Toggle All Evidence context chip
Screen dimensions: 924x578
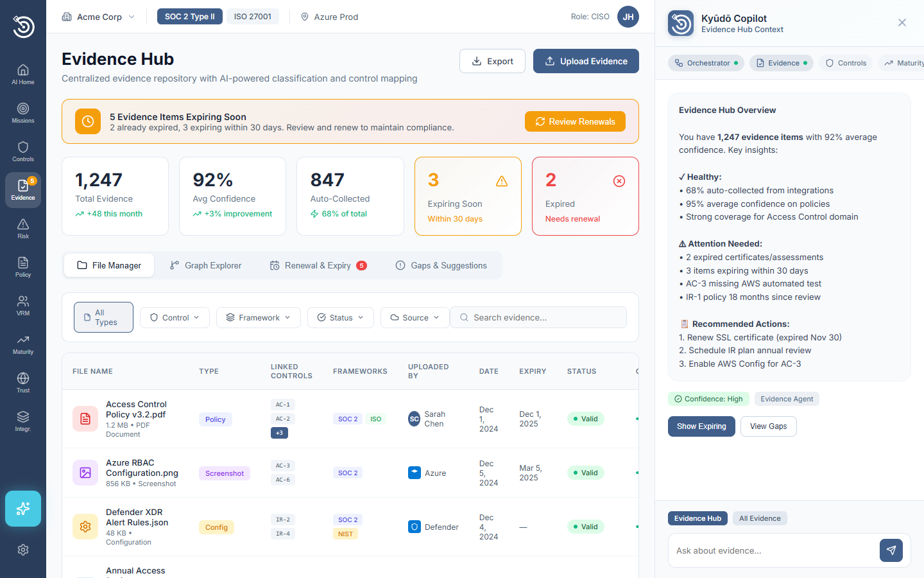pyautogui.click(x=760, y=518)
